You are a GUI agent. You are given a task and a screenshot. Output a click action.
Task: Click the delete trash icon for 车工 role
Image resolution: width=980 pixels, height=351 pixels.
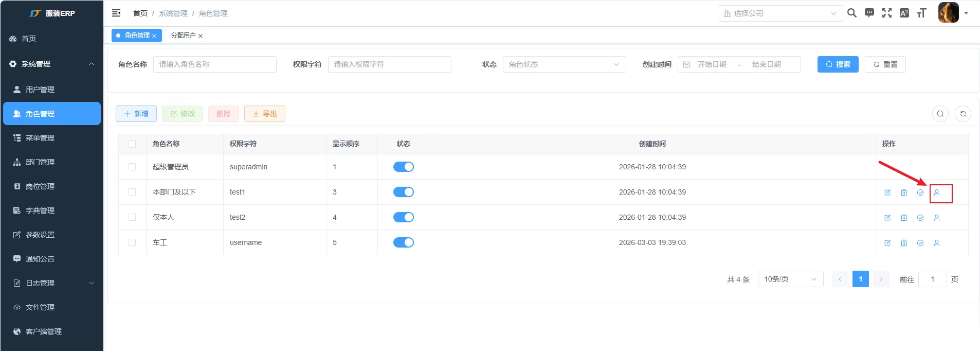pos(903,243)
